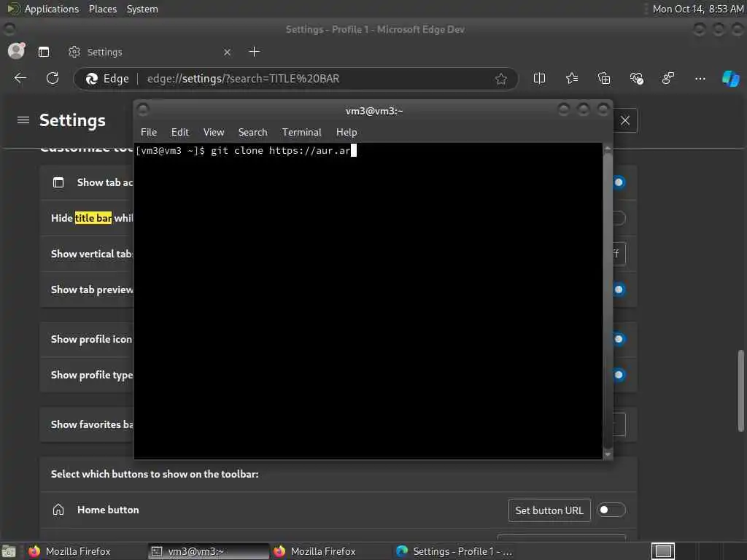
Task: Click the workspace switcher in panel
Action: [x=663, y=551]
